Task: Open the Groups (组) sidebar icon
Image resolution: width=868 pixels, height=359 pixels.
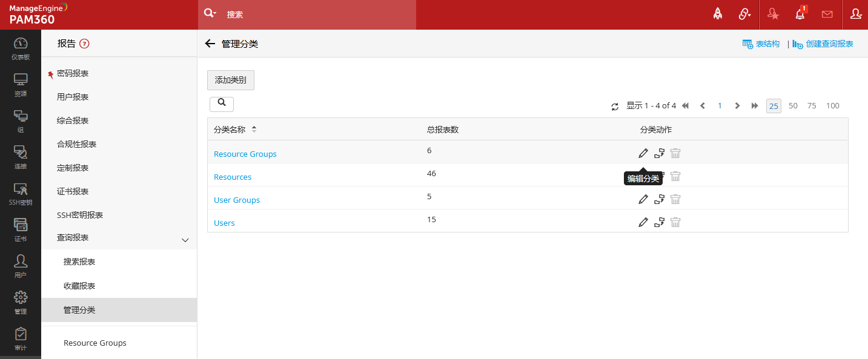Action: tap(21, 121)
